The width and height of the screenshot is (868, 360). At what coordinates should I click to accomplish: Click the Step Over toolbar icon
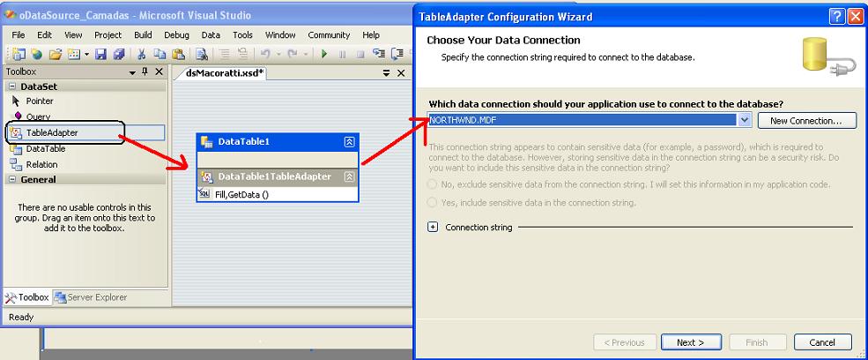[397, 54]
